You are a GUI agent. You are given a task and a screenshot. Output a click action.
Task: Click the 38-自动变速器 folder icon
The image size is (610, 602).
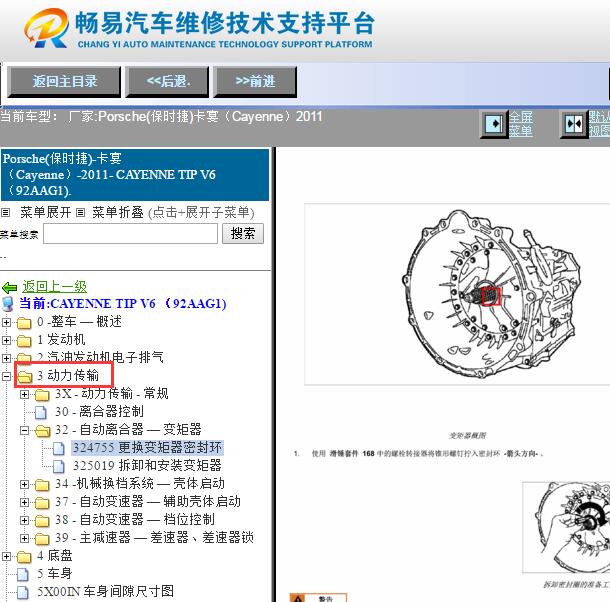pyautogui.click(x=42, y=521)
